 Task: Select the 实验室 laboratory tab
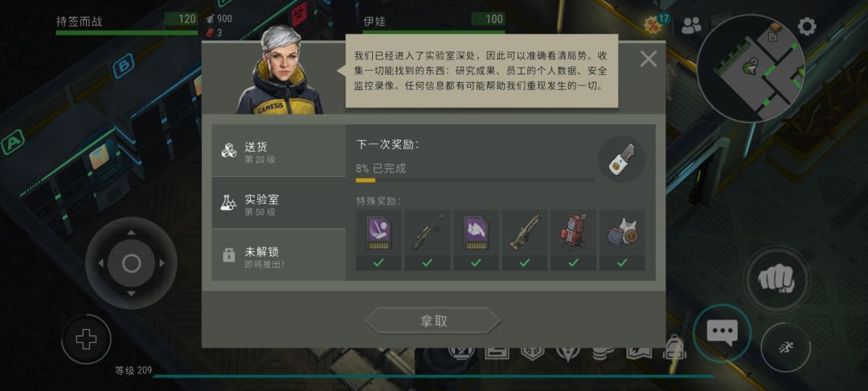278,204
